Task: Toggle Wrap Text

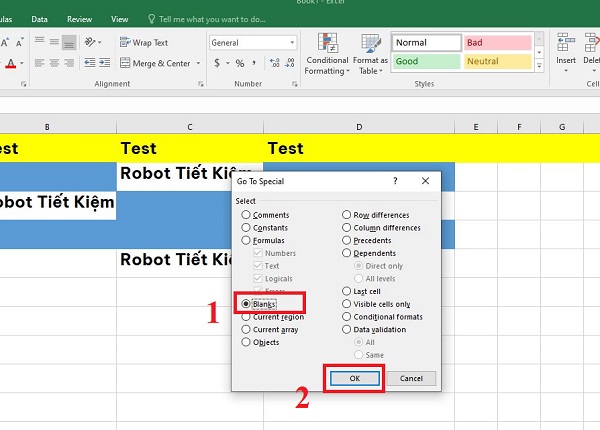Action: pos(144,42)
